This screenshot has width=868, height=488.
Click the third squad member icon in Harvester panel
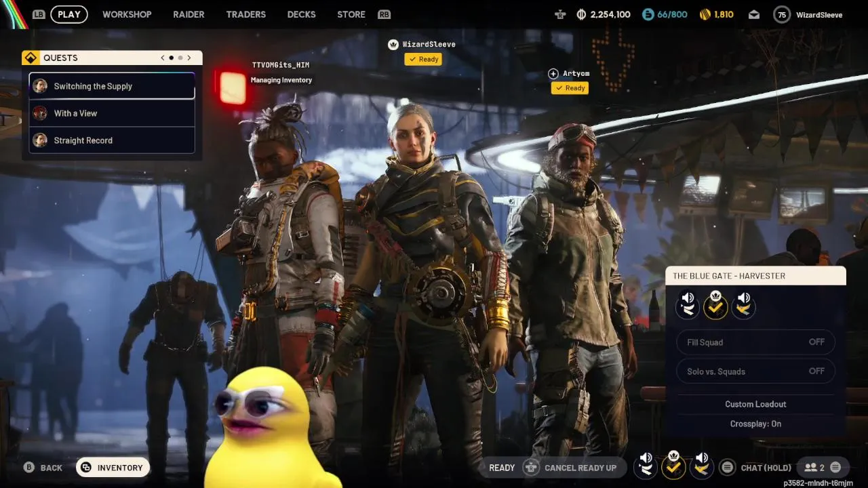pos(743,305)
